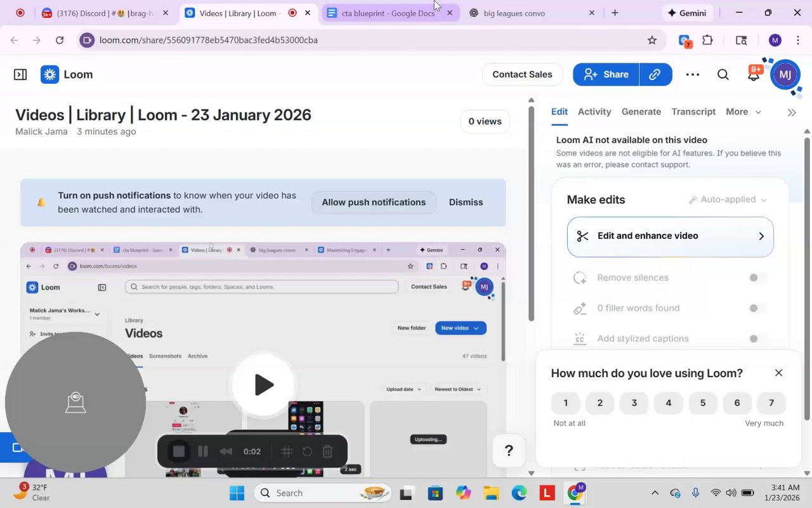812x508 pixels.
Task: Open the notifications bell
Action: (754, 74)
